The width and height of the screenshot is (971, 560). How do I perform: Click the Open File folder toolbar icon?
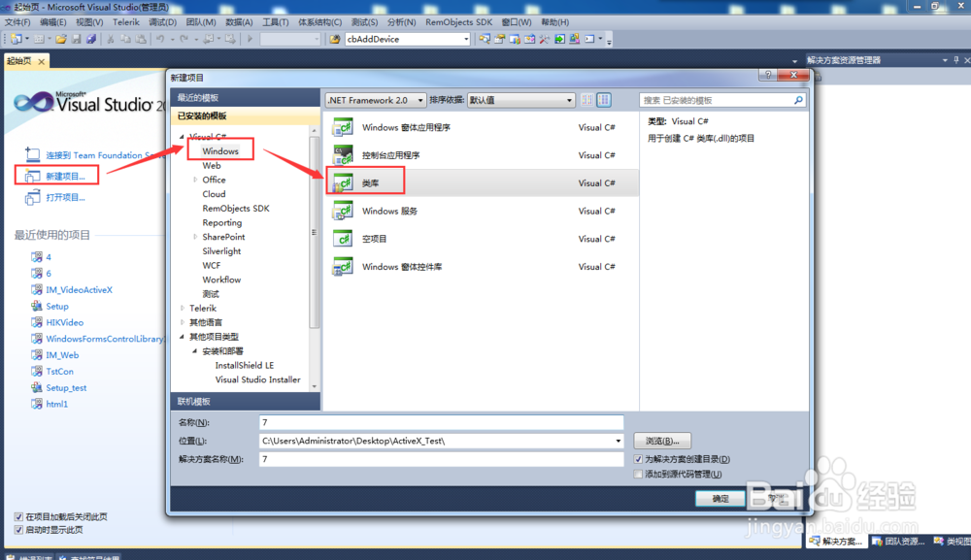(60, 39)
